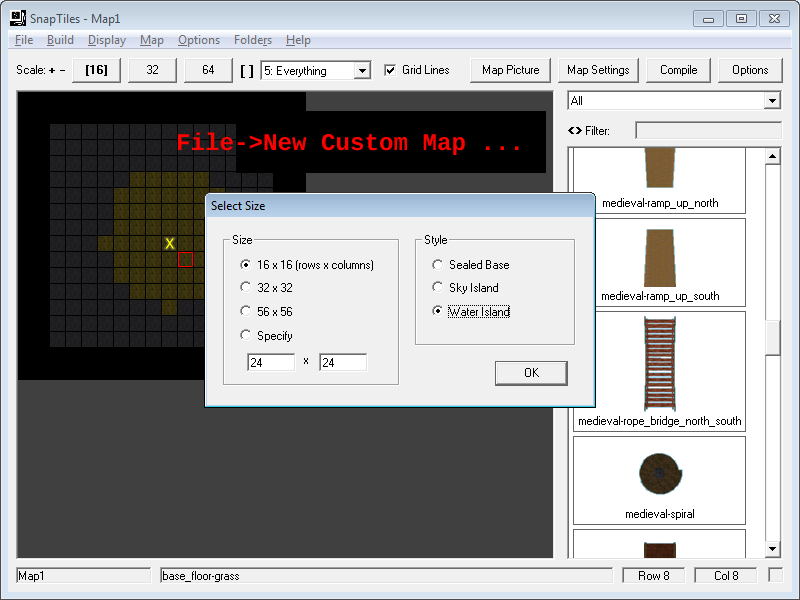This screenshot has width=800, height=600.
Task: Click the red selection square on map
Action: coord(185,260)
